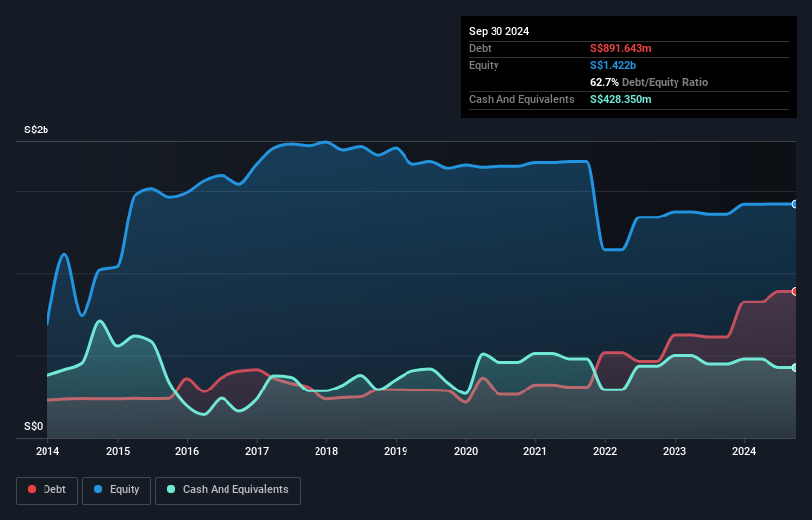This screenshot has width=812, height=520.
Task: Click the 2015 x-axis label
Action: tap(118, 451)
